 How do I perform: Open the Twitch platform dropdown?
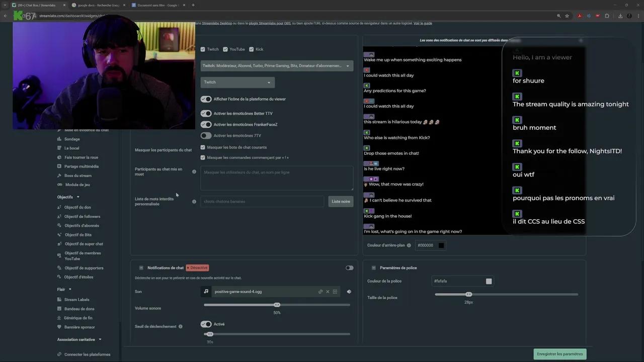click(x=237, y=82)
